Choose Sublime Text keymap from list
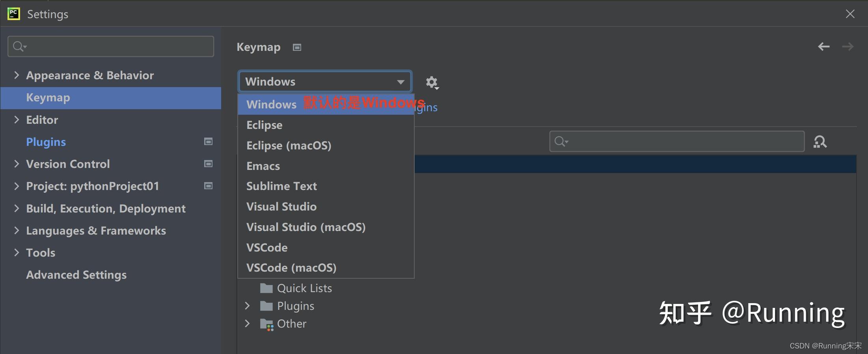The width and height of the screenshot is (868, 354). 281,186
